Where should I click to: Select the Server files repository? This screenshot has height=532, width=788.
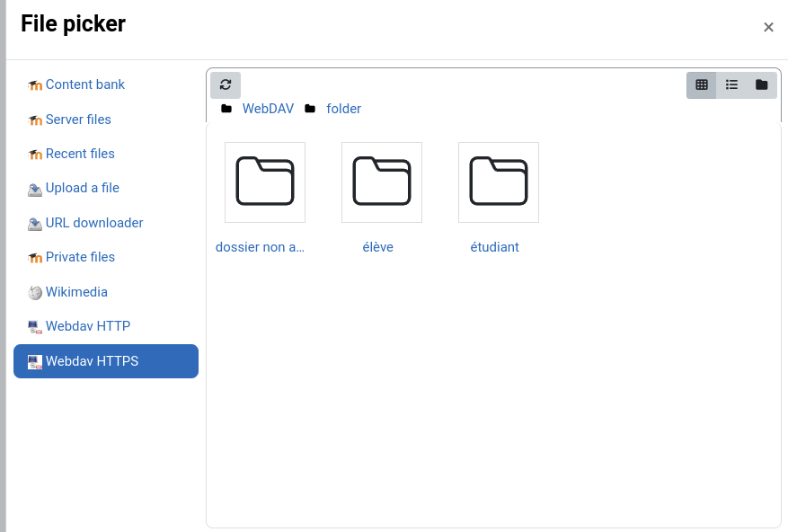click(x=106, y=120)
